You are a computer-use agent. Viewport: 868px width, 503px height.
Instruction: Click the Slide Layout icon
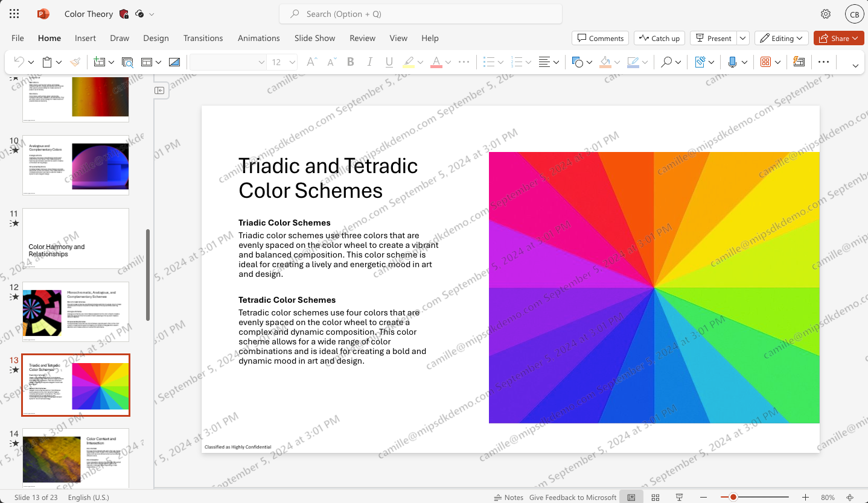pyautogui.click(x=147, y=62)
